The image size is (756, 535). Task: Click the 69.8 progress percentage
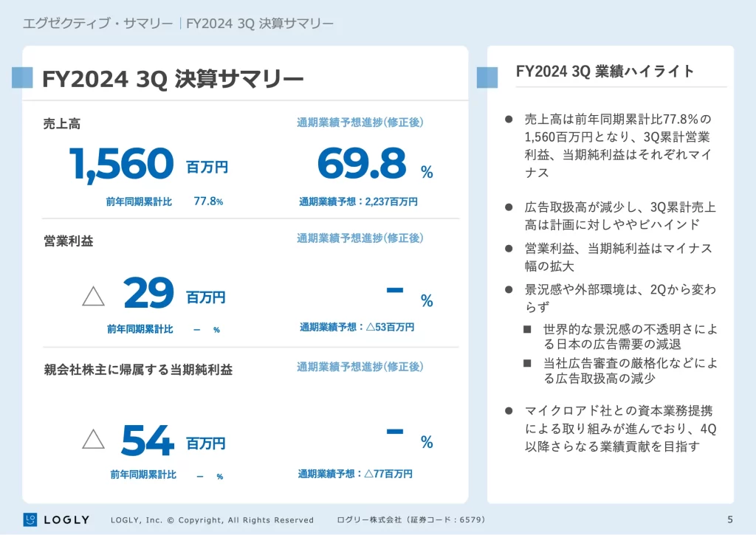click(x=362, y=164)
